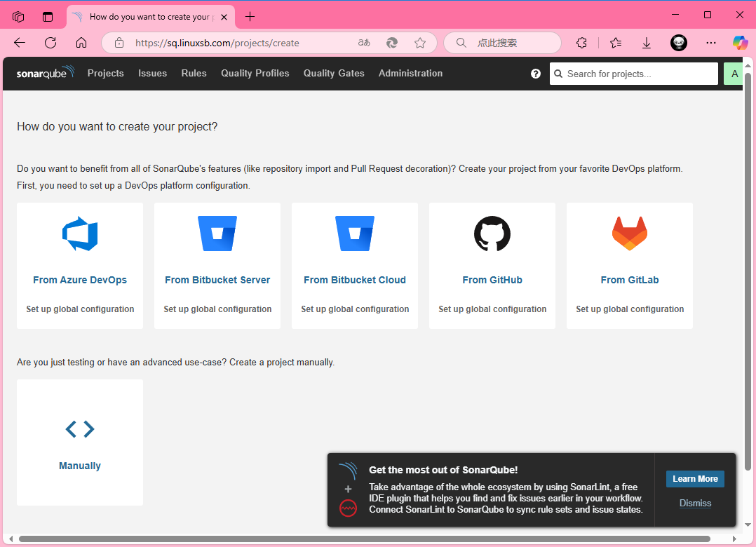Click the scroll left arrow at bottom
The image size is (756, 547).
[11, 539]
